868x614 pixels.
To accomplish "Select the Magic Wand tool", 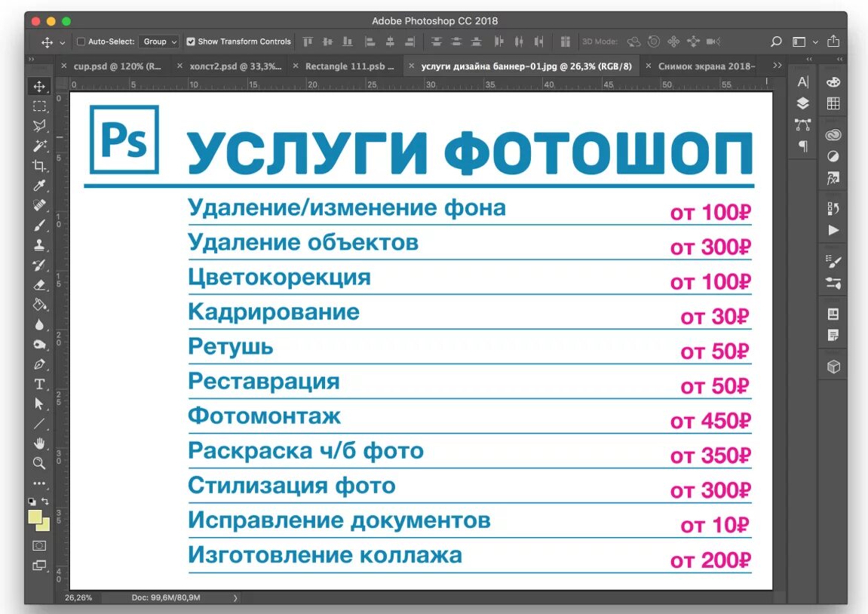I will point(39,146).
